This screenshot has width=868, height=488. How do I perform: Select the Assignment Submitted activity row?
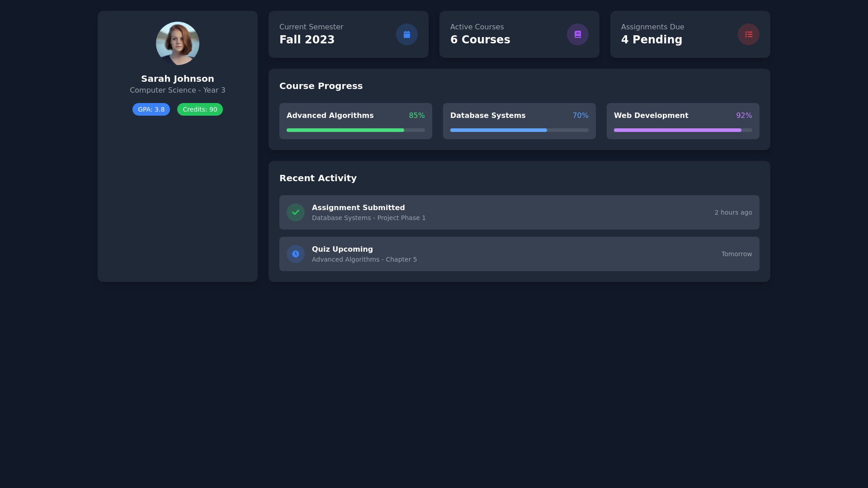519,212
